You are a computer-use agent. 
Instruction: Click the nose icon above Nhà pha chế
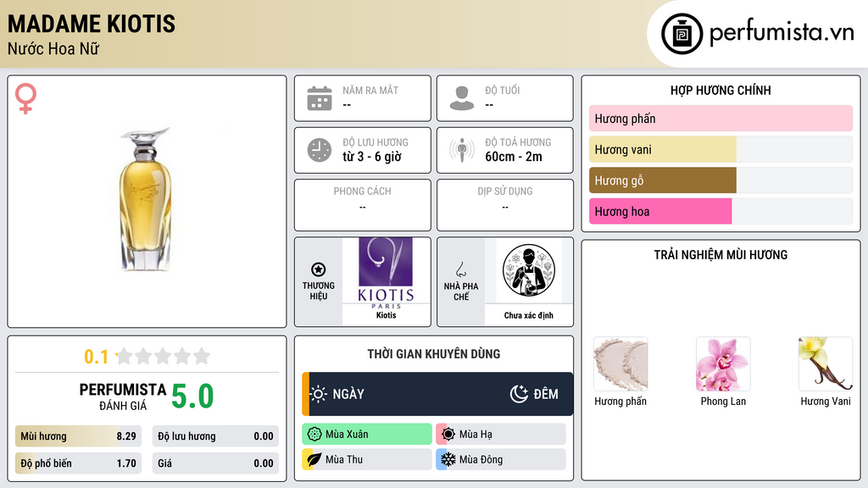460,269
